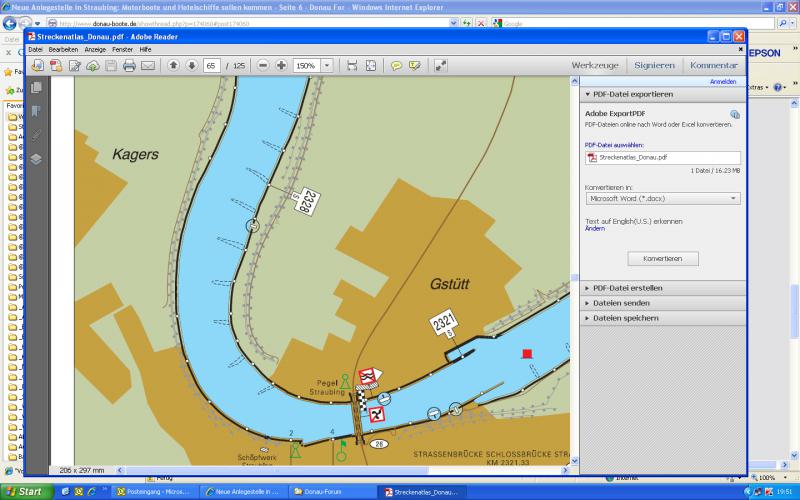Expand the PDF-Datei erstellen section
The image size is (800, 500).
627,288
